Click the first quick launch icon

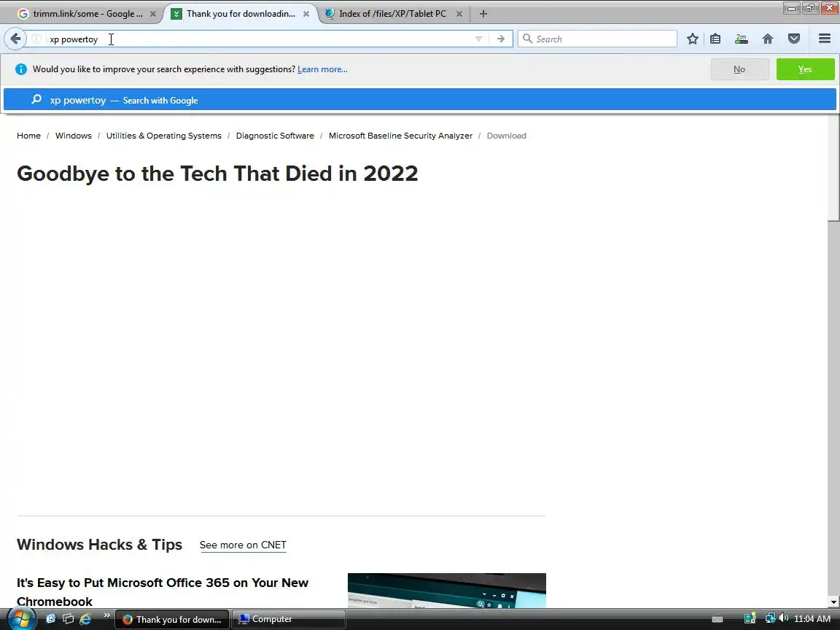[51, 619]
